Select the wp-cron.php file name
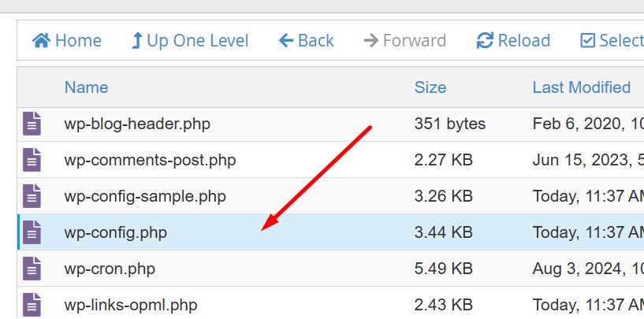The width and height of the screenshot is (644, 319). click(110, 269)
